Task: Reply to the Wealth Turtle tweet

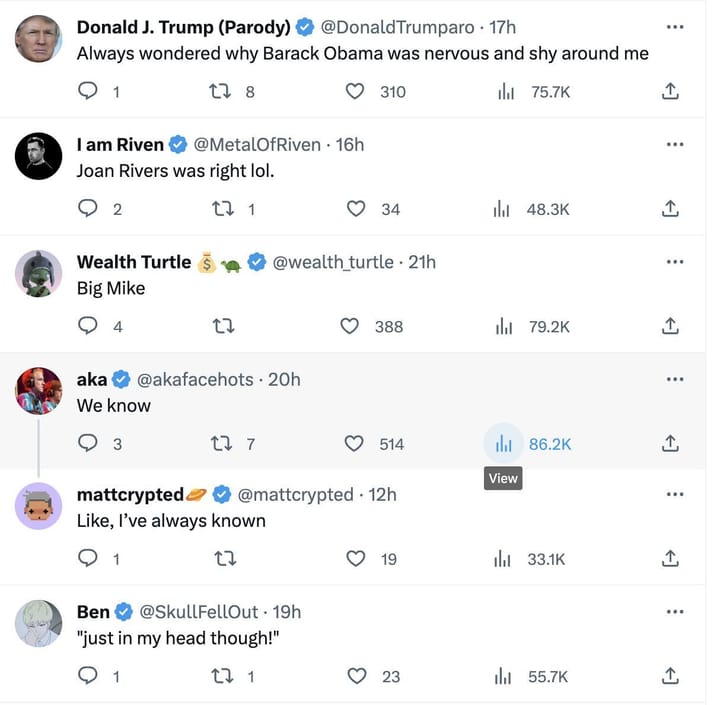Action: coord(89,326)
